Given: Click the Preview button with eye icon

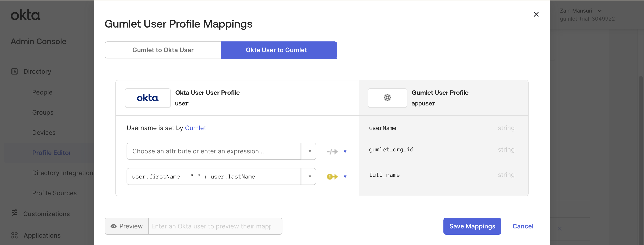Looking at the screenshot, I should coord(127,226).
